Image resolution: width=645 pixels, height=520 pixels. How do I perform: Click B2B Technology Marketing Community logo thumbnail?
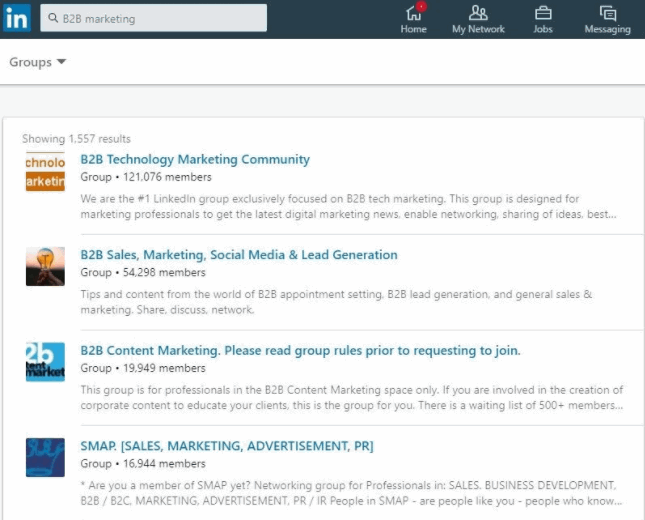point(45,172)
